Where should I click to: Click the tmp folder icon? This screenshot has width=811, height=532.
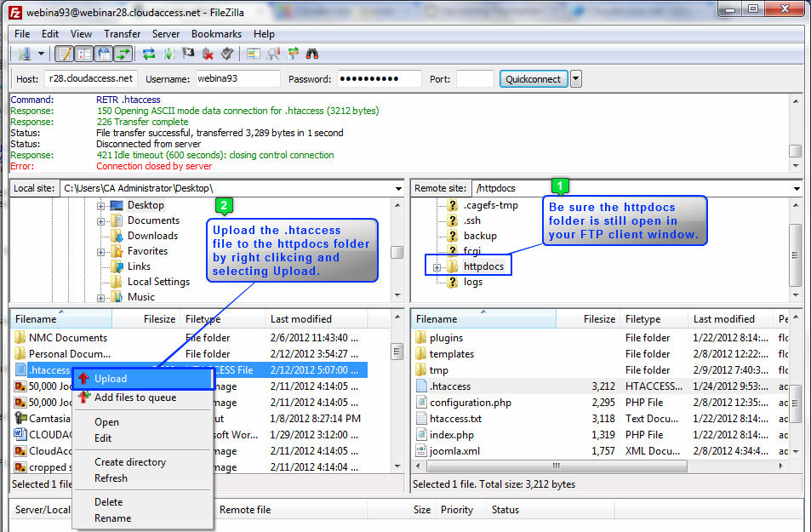(420, 370)
